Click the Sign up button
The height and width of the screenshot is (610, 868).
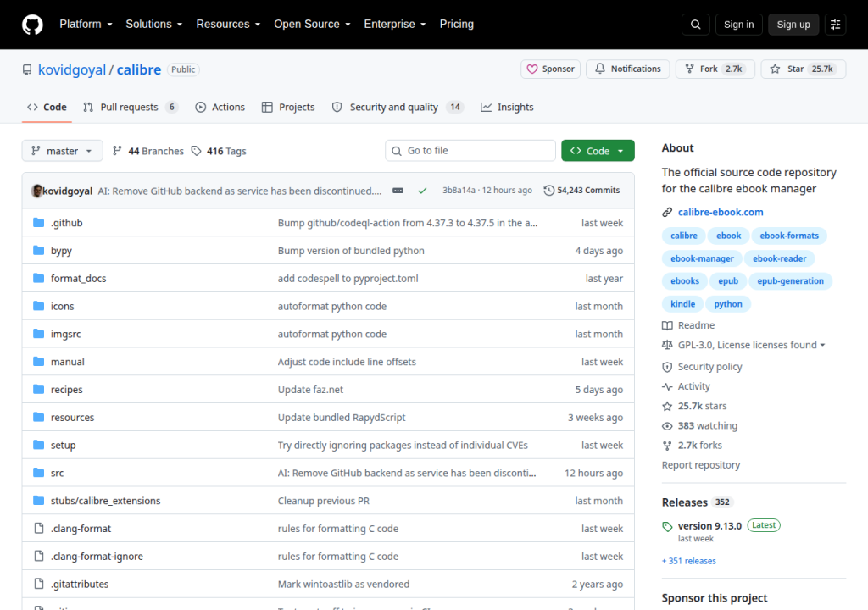click(793, 25)
